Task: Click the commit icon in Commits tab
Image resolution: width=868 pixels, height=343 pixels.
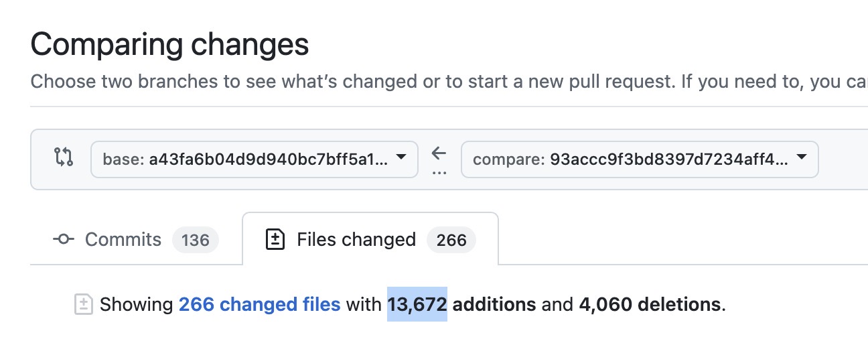Action: 64,240
